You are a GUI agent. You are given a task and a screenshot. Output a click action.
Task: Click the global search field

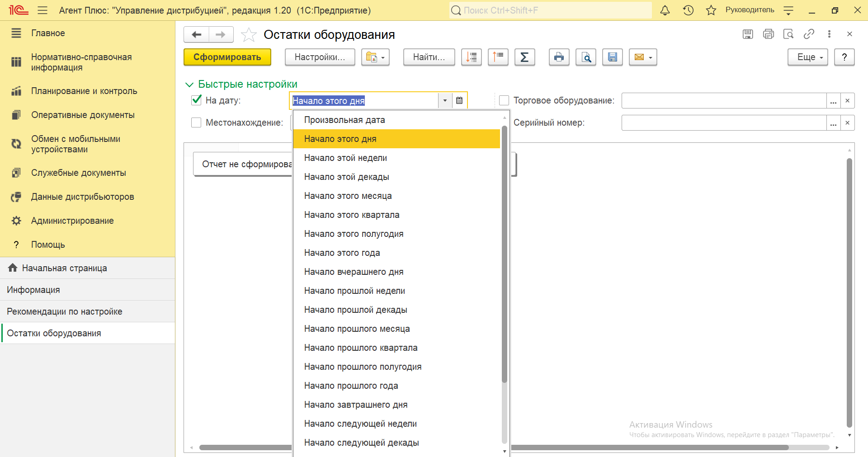pos(551,10)
